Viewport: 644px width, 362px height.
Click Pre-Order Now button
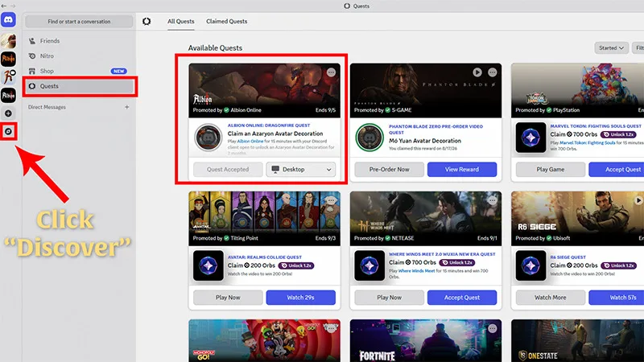point(390,170)
